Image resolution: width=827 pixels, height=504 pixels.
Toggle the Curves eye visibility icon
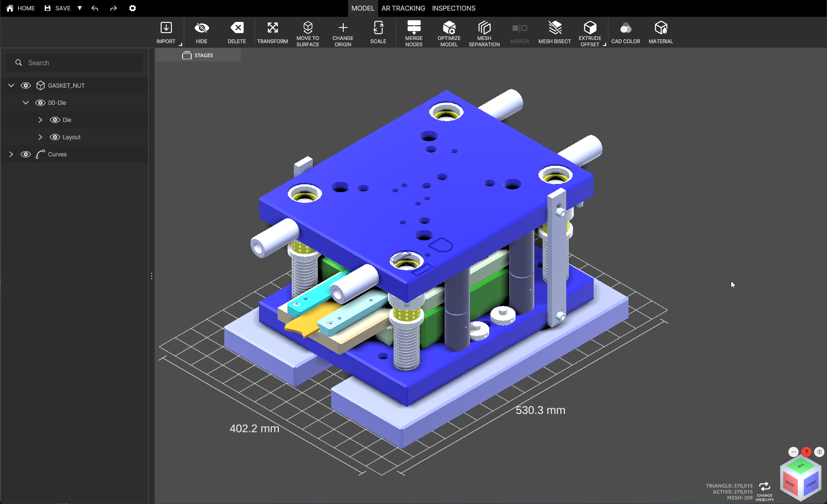(x=26, y=154)
